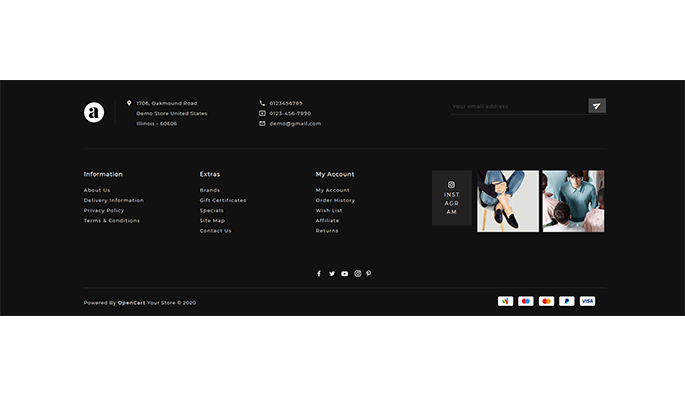Click the OpenCart link in footer
Viewport: 685px width, 396px height.
(131, 302)
